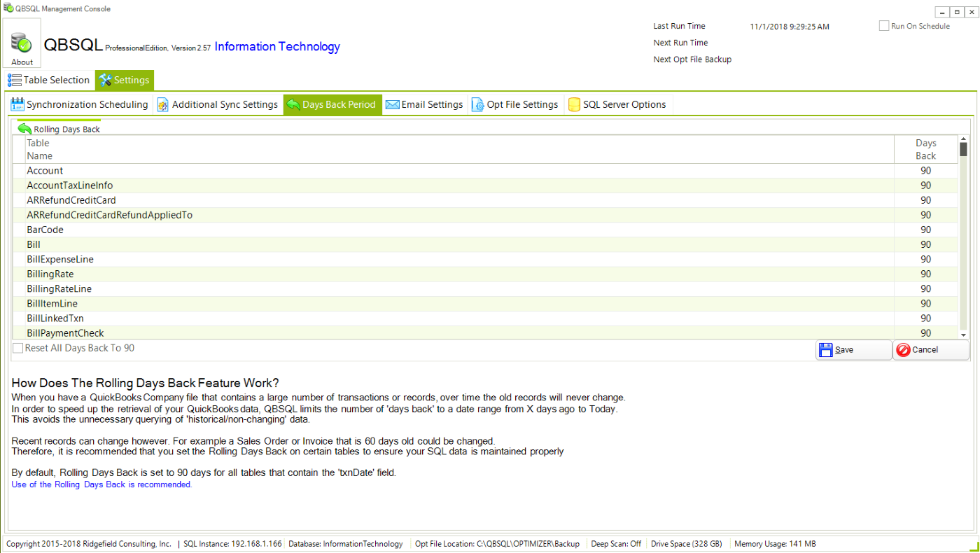
Task: Click the Rolling Days Back arrow icon
Action: point(24,129)
